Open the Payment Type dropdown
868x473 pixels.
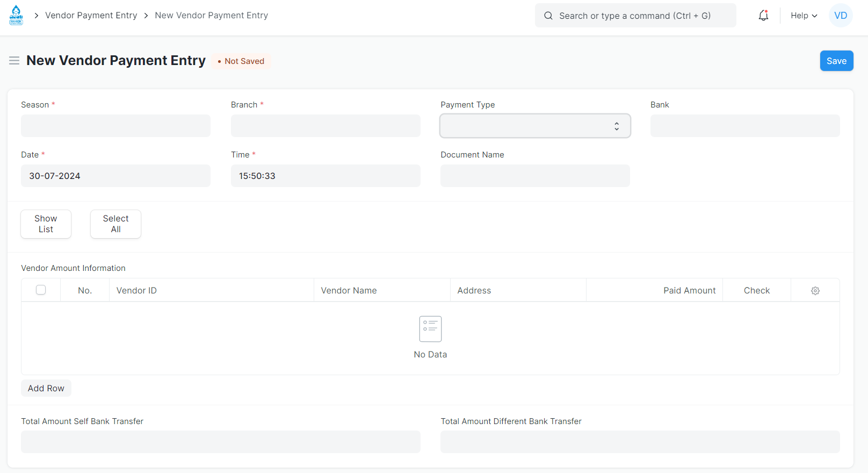point(535,126)
